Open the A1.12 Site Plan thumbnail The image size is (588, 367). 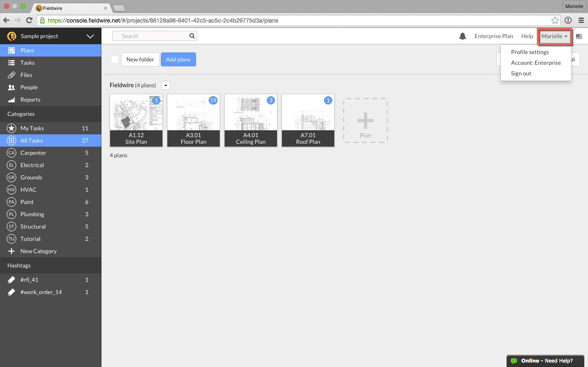pos(136,120)
